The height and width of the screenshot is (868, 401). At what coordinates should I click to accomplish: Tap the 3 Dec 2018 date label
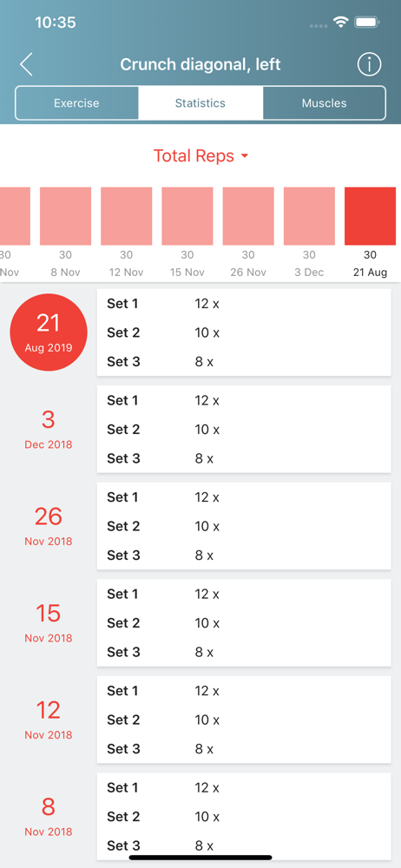49,429
